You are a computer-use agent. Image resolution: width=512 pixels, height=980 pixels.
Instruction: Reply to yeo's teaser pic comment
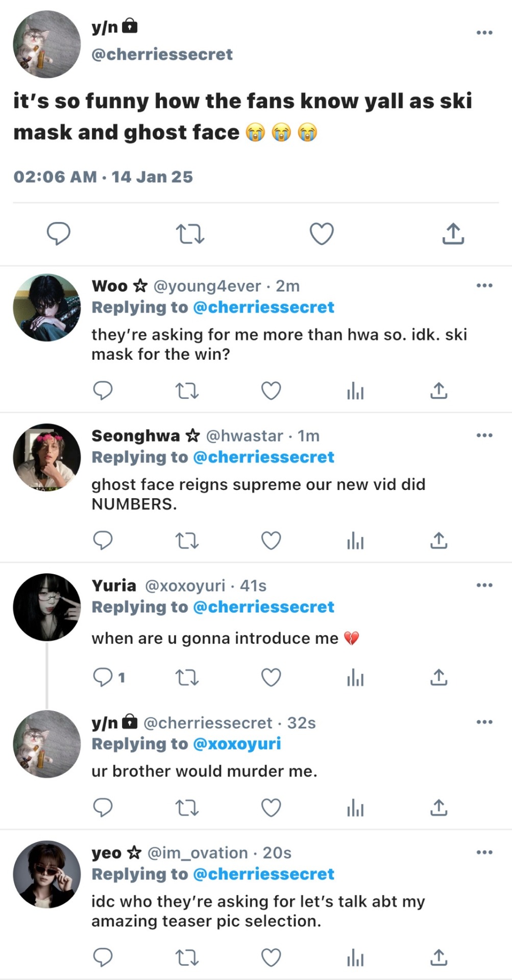(x=103, y=958)
